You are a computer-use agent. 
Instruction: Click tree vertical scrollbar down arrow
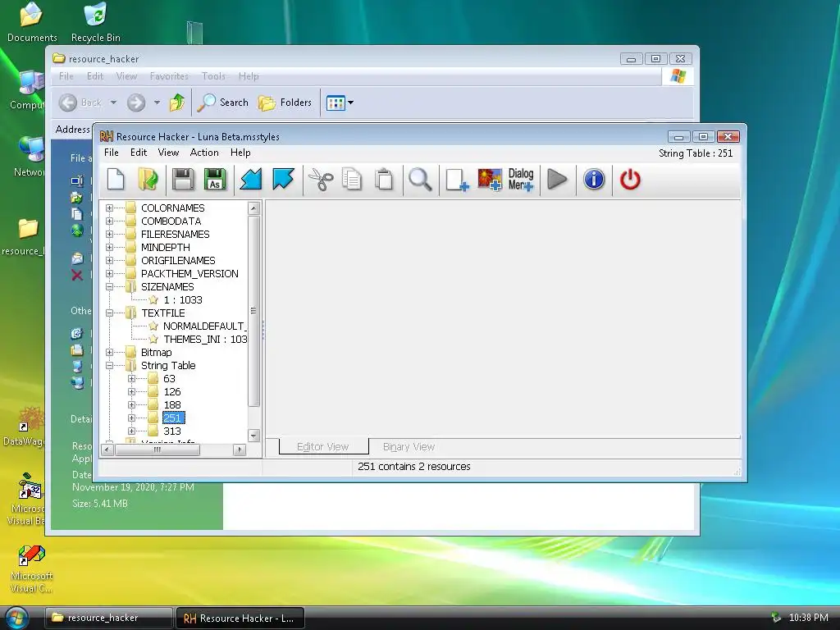(254, 436)
